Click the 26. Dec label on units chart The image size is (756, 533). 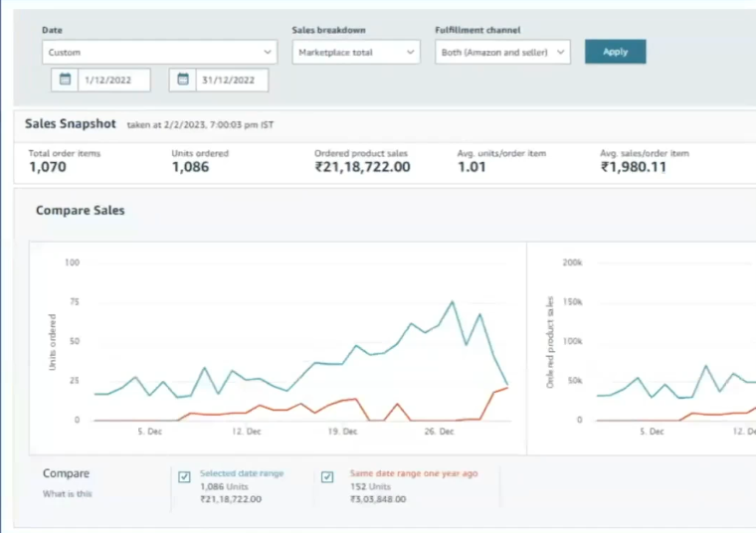(x=439, y=432)
